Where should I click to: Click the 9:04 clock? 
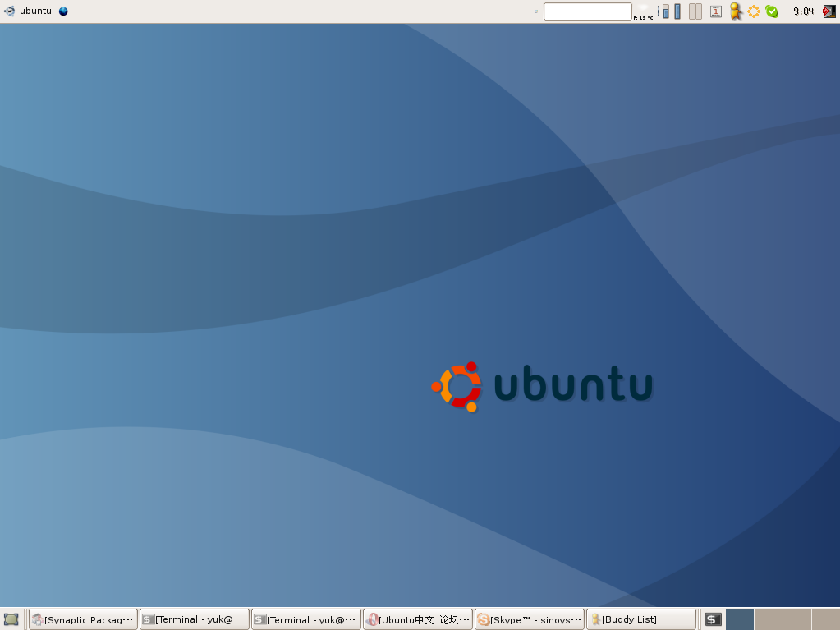803,11
